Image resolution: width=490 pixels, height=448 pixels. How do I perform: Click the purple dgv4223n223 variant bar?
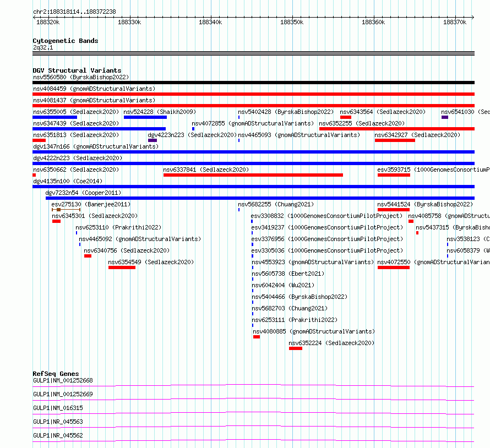tap(153, 140)
